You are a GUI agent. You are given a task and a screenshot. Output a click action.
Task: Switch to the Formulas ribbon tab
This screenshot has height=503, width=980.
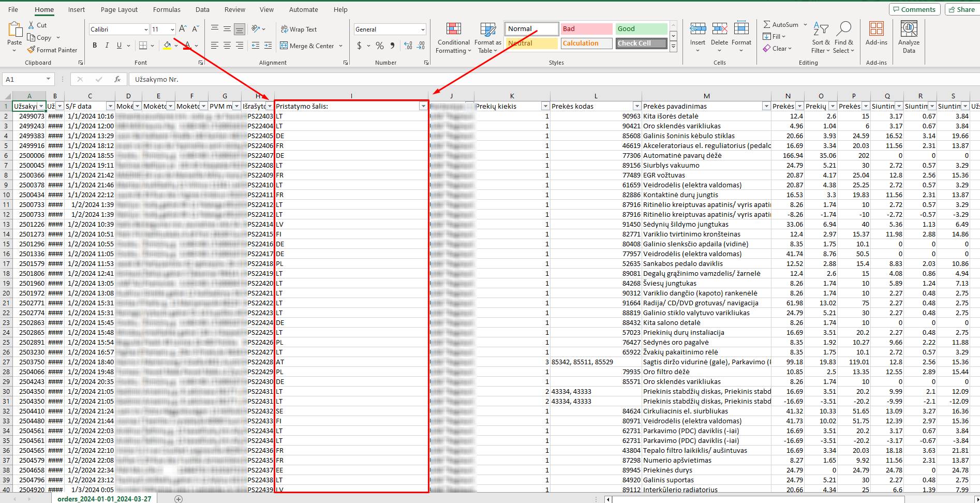[x=167, y=9]
